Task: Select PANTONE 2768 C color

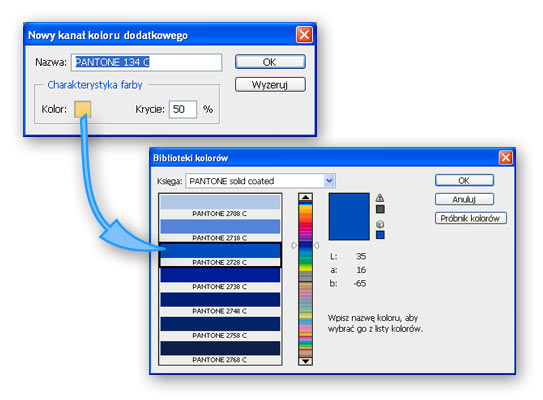Action: [x=220, y=353]
